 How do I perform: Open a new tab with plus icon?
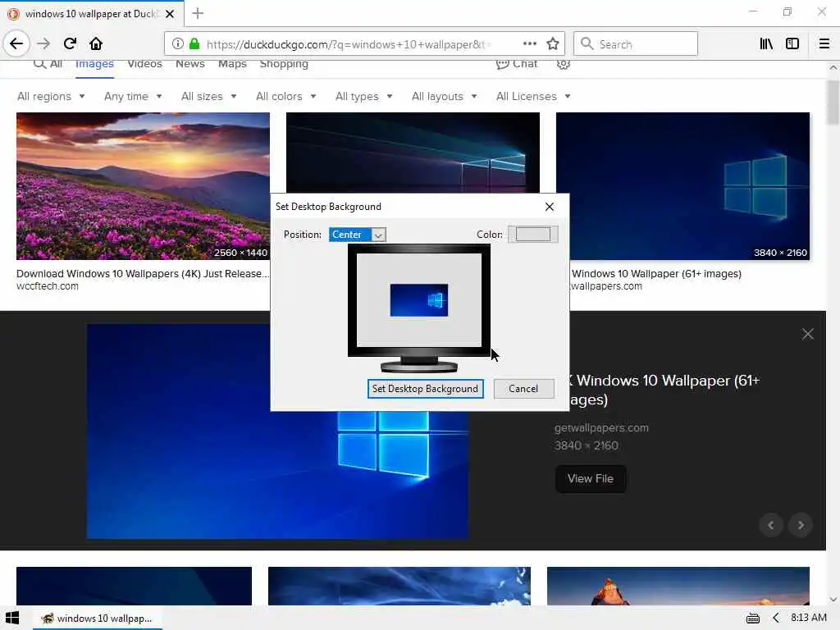click(x=198, y=13)
